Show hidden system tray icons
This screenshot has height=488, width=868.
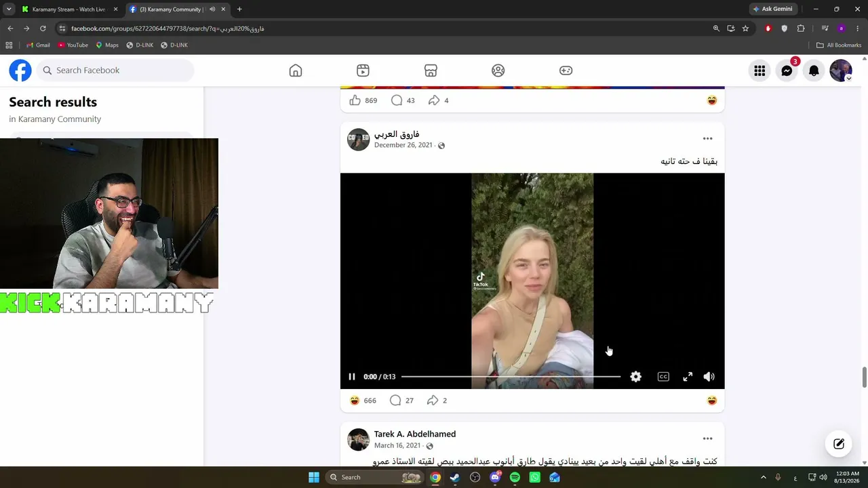(x=763, y=477)
